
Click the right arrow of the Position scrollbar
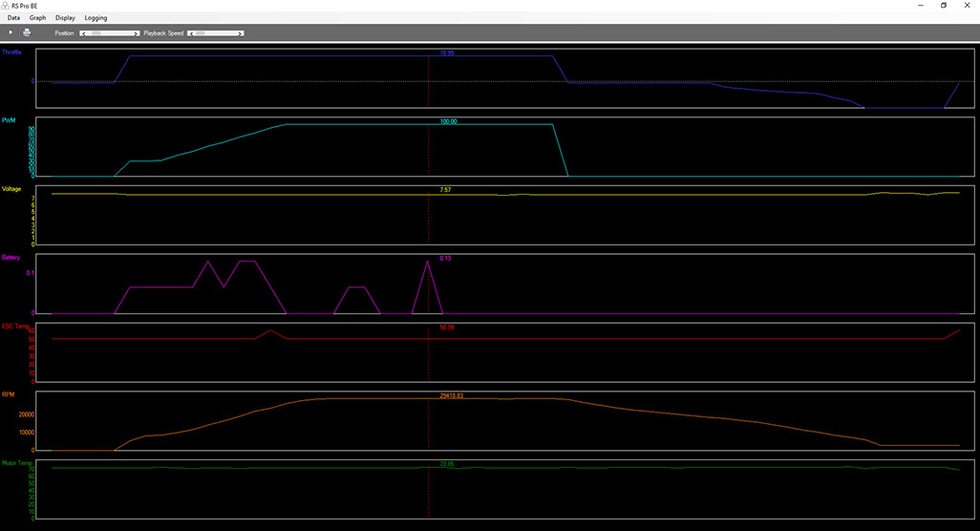138,33
